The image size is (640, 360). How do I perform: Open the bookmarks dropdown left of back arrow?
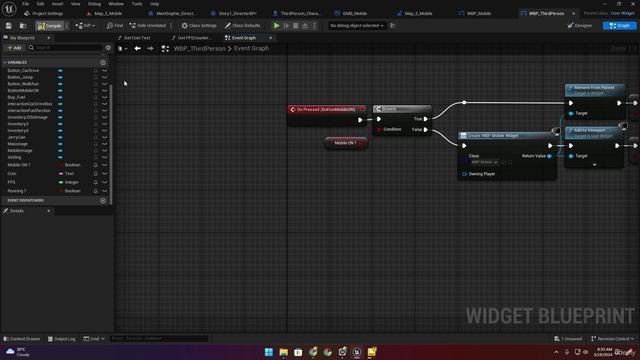point(122,49)
